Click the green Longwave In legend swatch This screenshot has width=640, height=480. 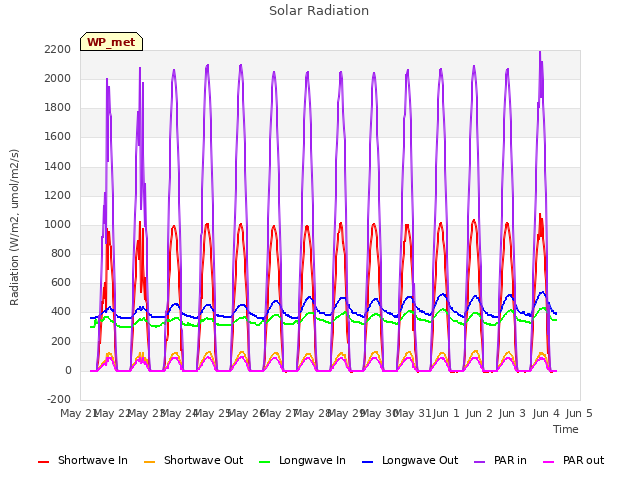[264, 462]
